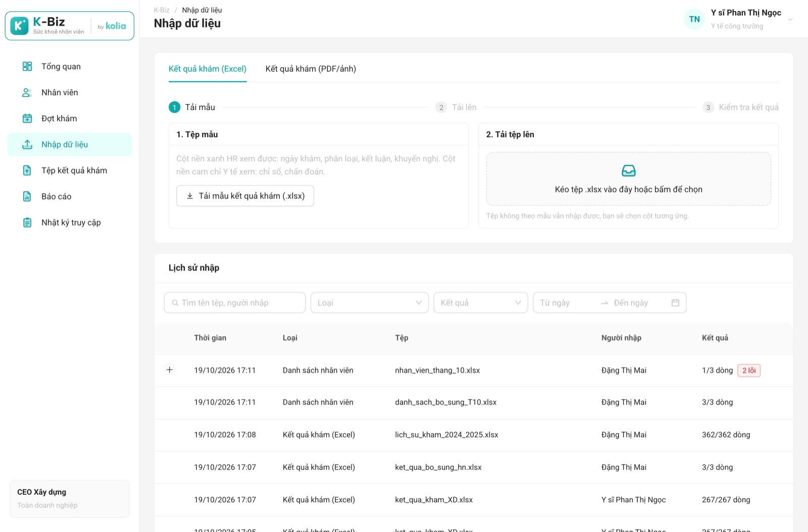This screenshot has height=532, width=808.
Task: Expand user menu for Y sĩ Phan Thị Ngọc
Action: pos(790,20)
